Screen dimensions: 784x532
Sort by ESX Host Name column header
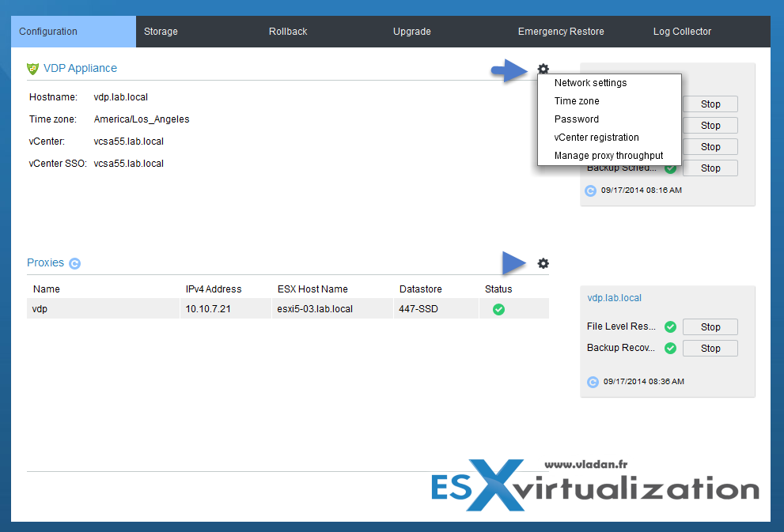pyautogui.click(x=312, y=289)
